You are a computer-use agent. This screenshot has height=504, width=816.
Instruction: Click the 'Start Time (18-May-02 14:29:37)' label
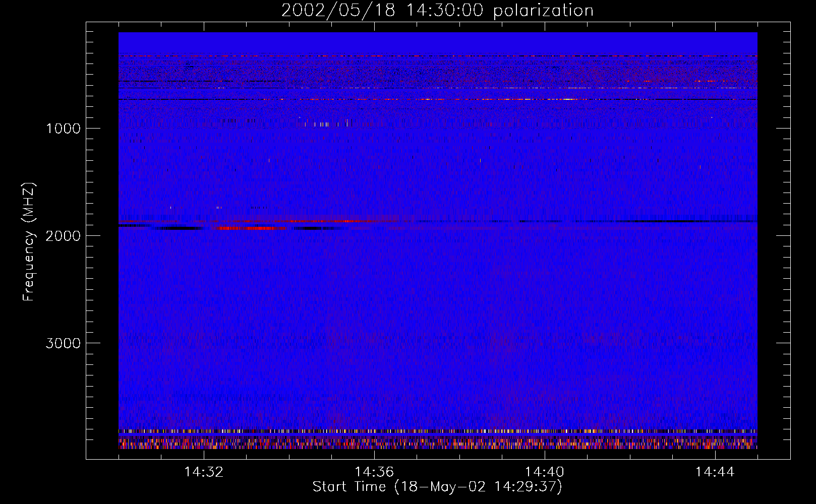(437, 487)
